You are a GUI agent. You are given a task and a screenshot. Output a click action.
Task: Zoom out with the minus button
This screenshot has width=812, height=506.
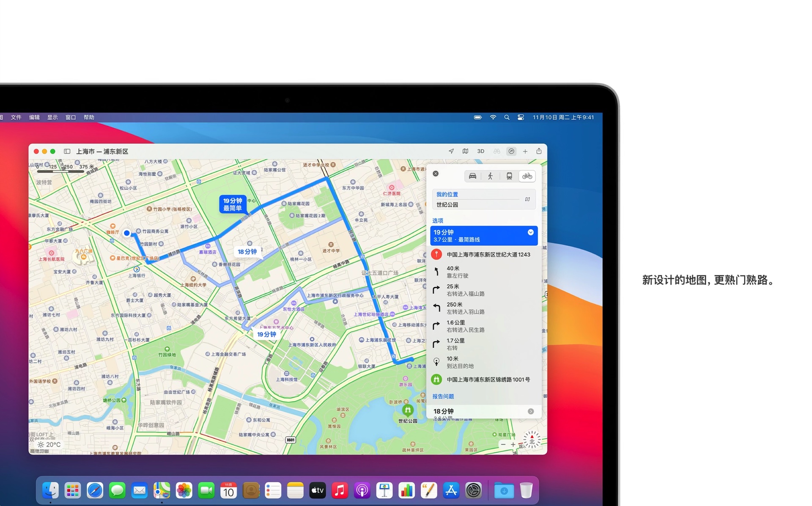[503, 445]
